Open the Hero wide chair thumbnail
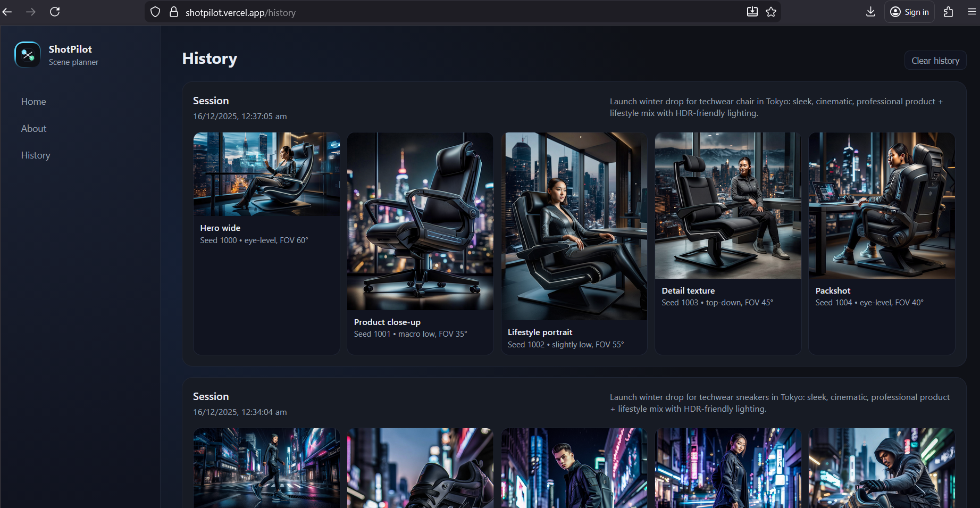Screen dimensions: 980x508 [266, 174]
